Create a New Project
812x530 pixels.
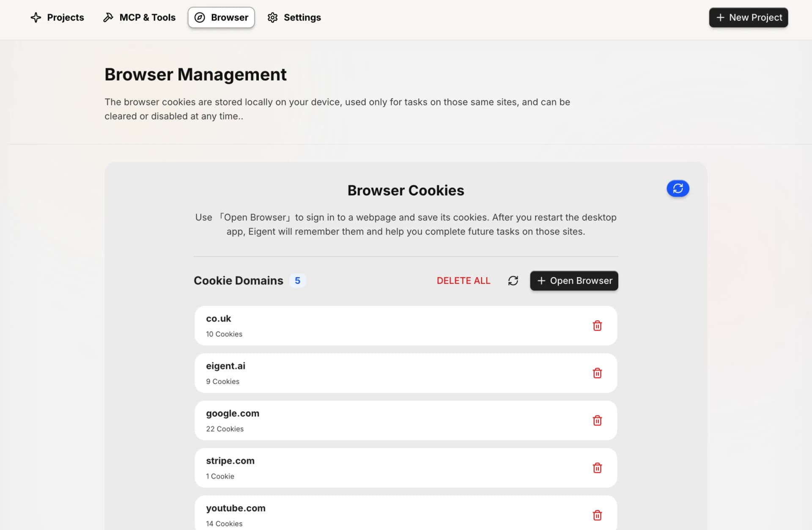748,17
